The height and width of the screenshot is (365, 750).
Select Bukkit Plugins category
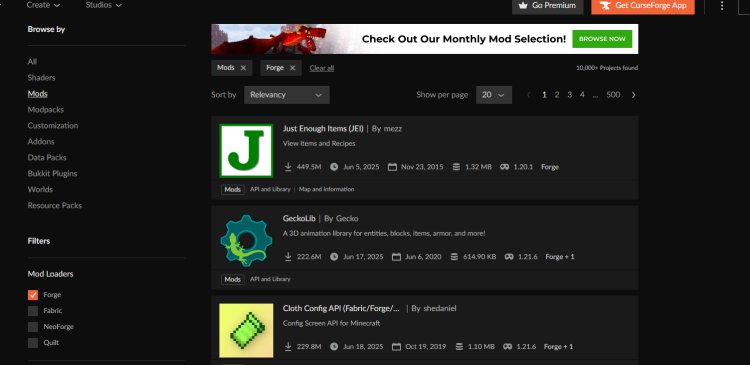52,173
